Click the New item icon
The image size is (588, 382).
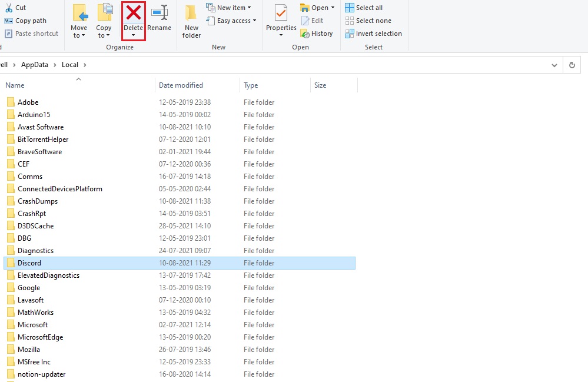pyautogui.click(x=210, y=8)
